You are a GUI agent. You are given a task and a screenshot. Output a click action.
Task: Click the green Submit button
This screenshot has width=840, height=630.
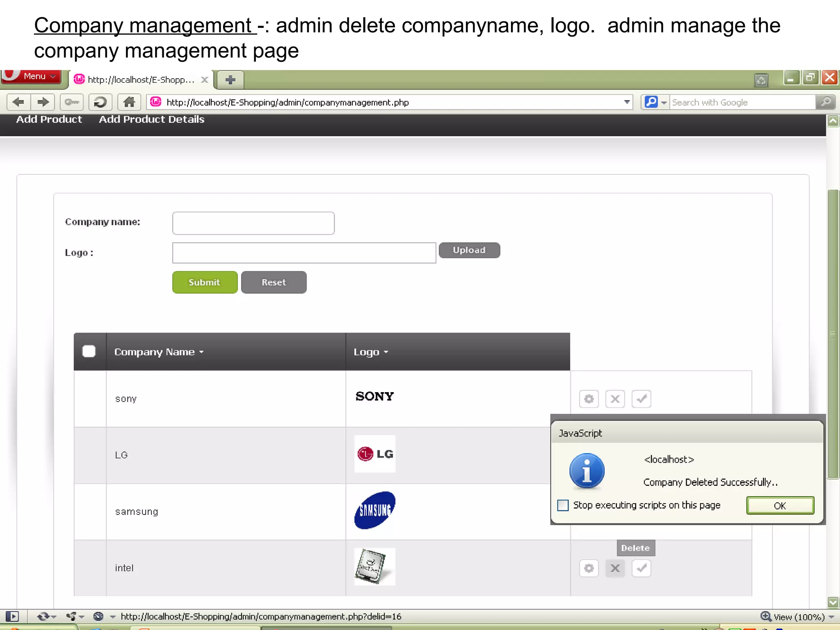205,282
